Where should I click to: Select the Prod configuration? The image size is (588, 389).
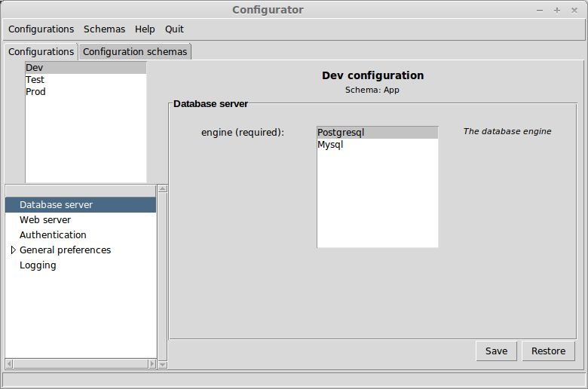tap(86, 91)
